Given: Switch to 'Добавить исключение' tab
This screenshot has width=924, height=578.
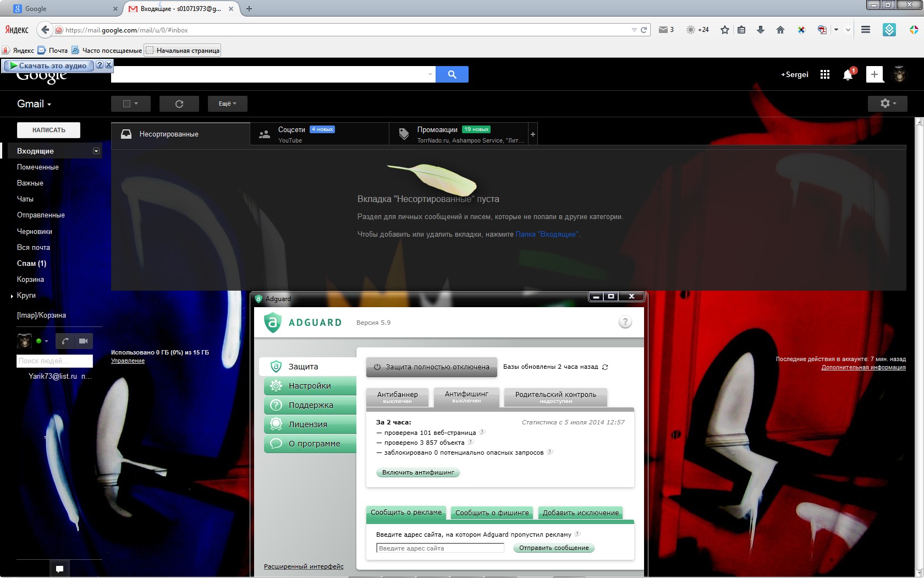Looking at the screenshot, I should pyautogui.click(x=581, y=512).
